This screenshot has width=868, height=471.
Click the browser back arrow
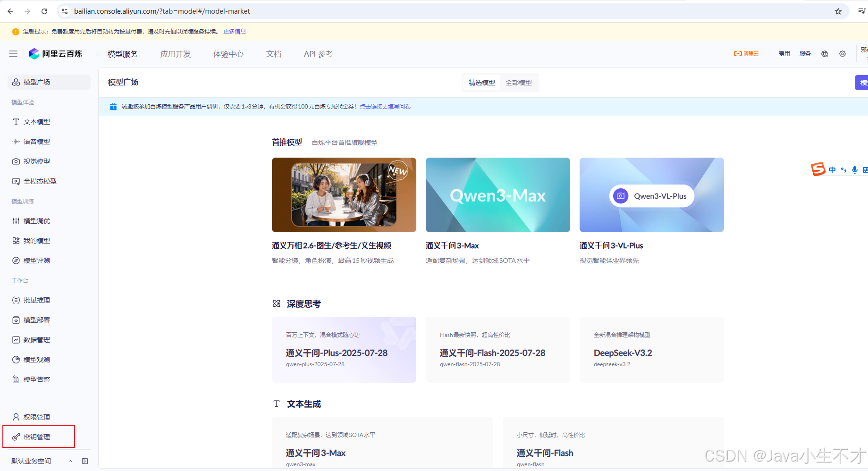click(10, 11)
